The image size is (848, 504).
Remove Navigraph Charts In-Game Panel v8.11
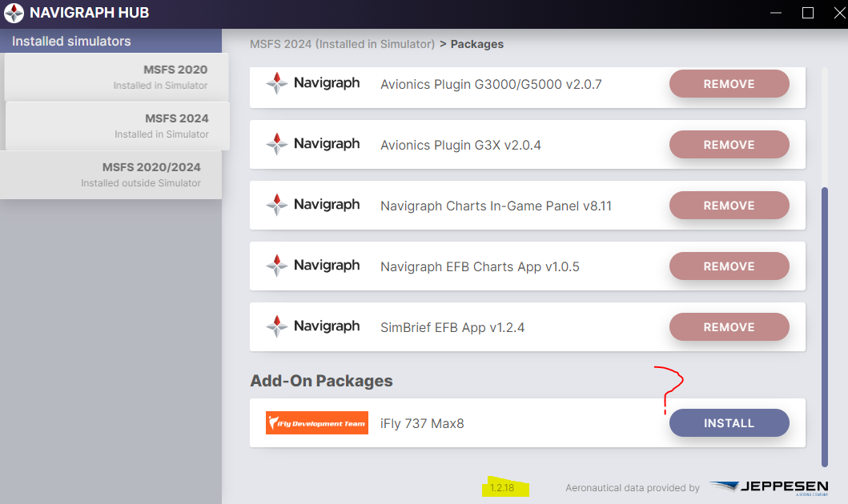[729, 206]
